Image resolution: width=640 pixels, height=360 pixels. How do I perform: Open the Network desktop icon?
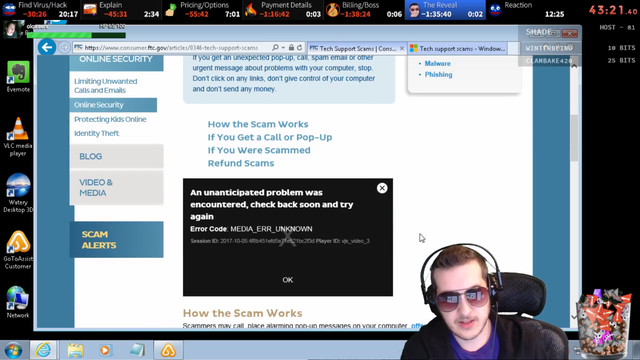pos(18,302)
